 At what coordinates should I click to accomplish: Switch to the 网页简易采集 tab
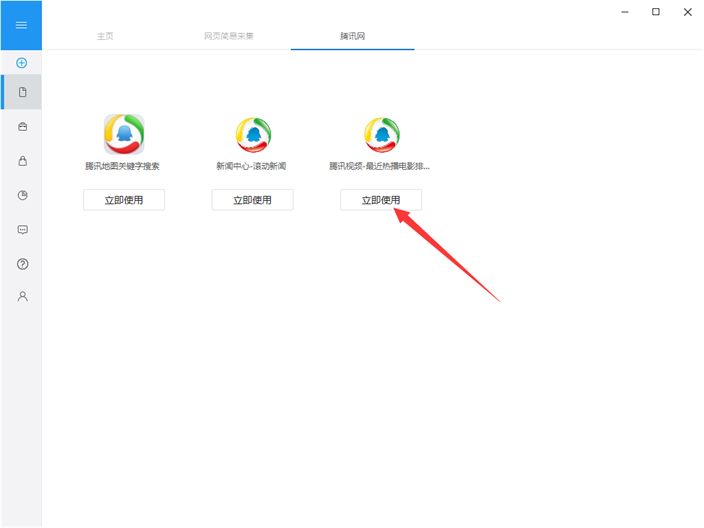229,36
